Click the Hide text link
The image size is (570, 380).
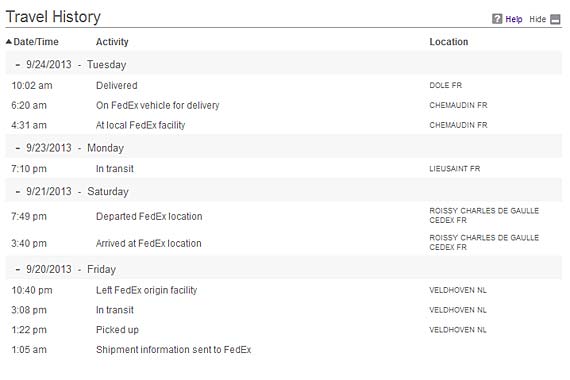[x=538, y=19]
